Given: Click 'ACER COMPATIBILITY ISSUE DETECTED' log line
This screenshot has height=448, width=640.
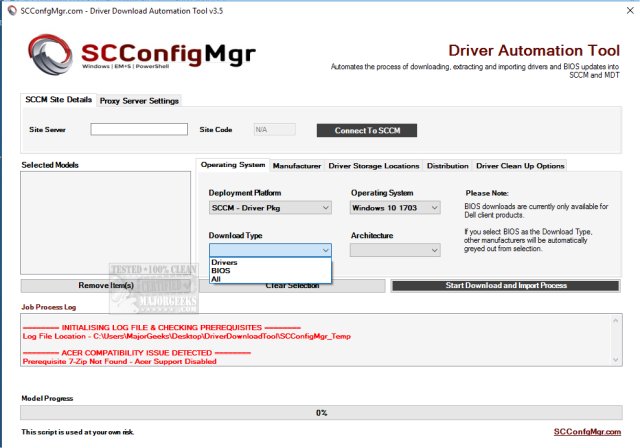Looking at the screenshot, I should [137, 353].
